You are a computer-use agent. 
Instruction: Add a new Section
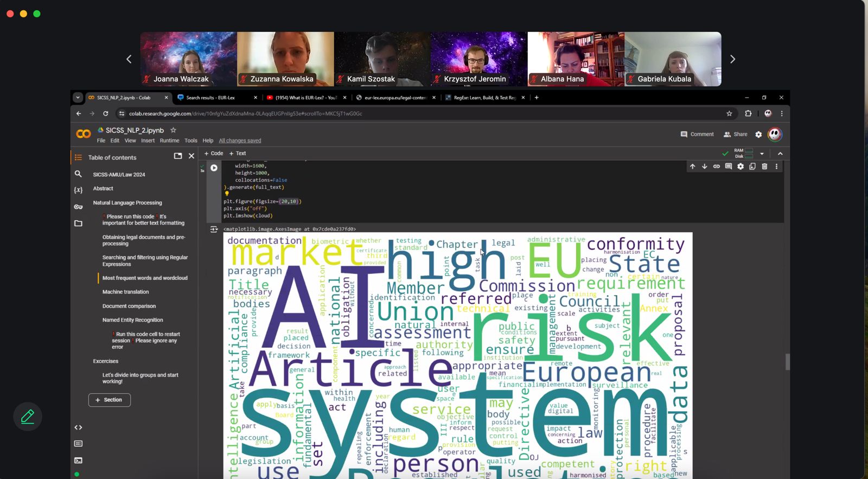[109, 400]
